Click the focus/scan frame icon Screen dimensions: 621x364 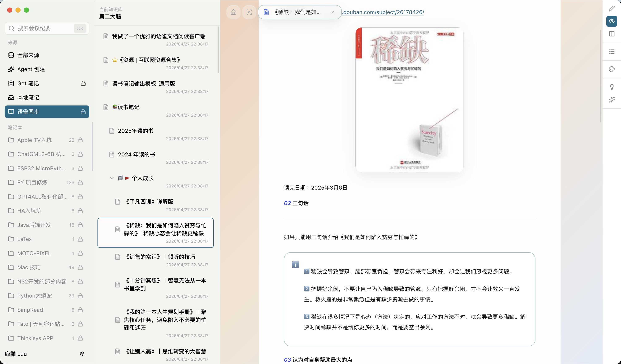click(249, 12)
